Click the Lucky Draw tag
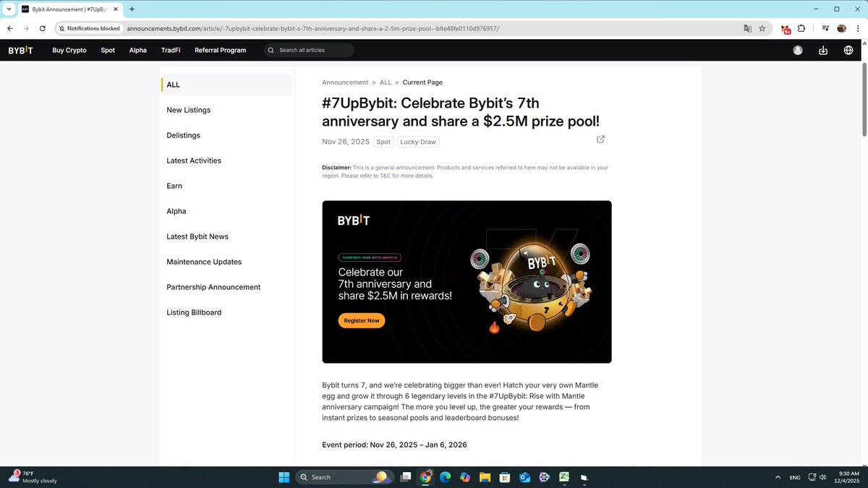Image resolution: width=868 pixels, height=488 pixels. pyautogui.click(x=418, y=142)
